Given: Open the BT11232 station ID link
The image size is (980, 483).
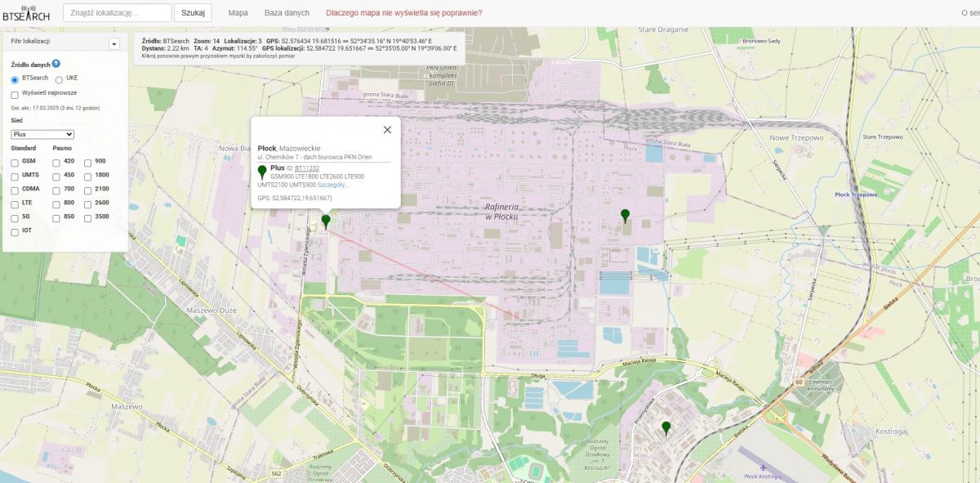Looking at the screenshot, I should pos(307,168).
